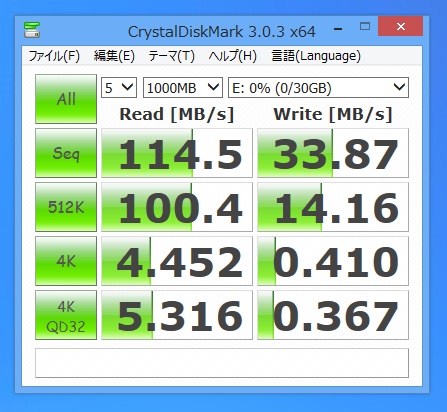Click the Read [MB/s] column header
The height and width of the screenshot is (412, 447).
[x=177, y=115]
